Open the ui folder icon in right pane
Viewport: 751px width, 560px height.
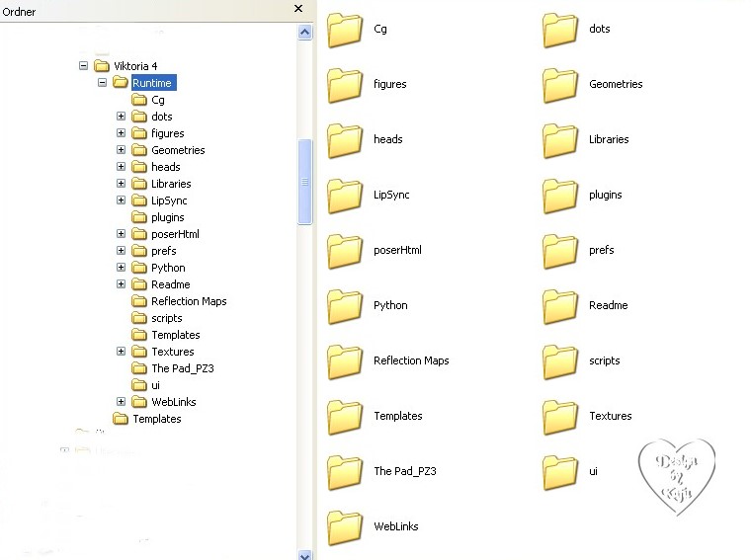tap(560, 472)
